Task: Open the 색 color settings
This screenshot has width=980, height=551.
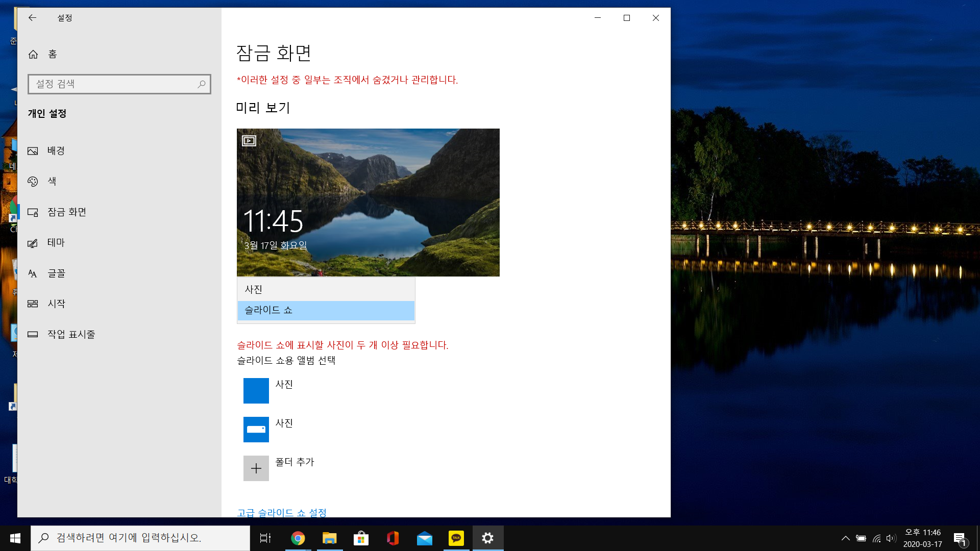Action: tap(52, 182)
